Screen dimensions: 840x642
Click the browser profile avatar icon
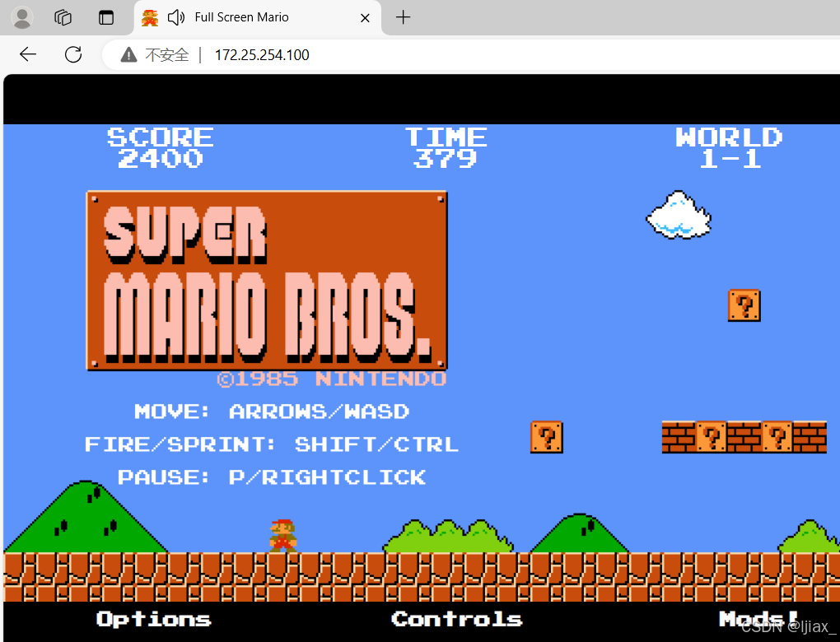[x=22, y=17]
